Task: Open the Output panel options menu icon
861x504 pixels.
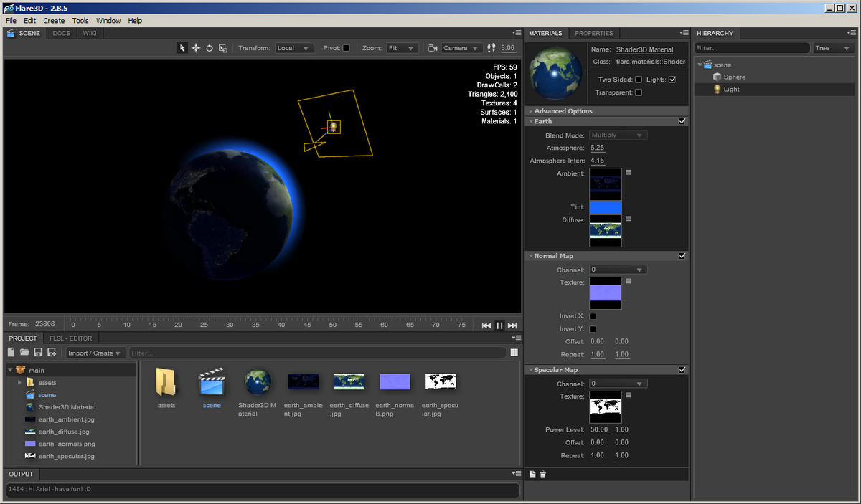Action: click(x=517, y=474)
